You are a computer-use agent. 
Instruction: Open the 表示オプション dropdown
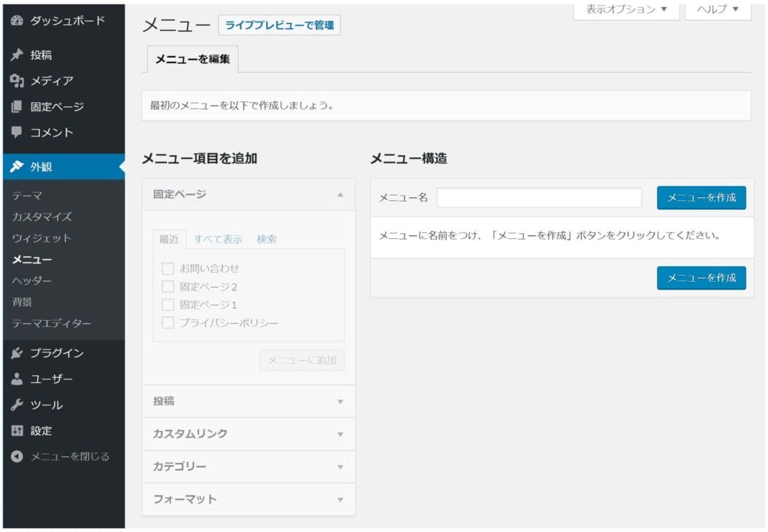[626, 9]
